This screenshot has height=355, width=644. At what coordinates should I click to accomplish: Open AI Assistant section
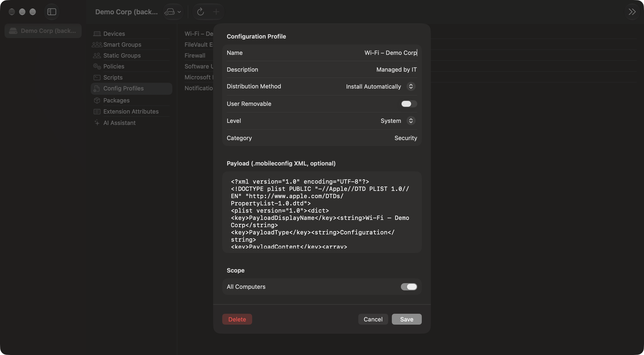(132, 123)
